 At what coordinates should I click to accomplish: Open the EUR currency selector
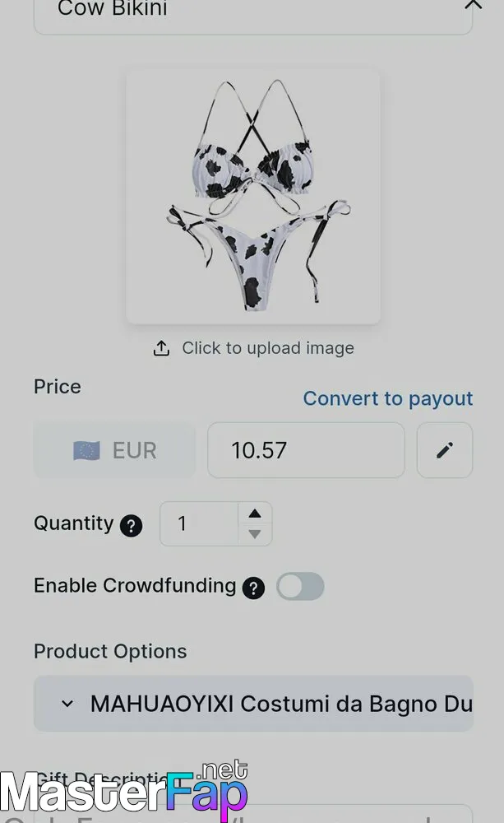(x=115, y=450)
